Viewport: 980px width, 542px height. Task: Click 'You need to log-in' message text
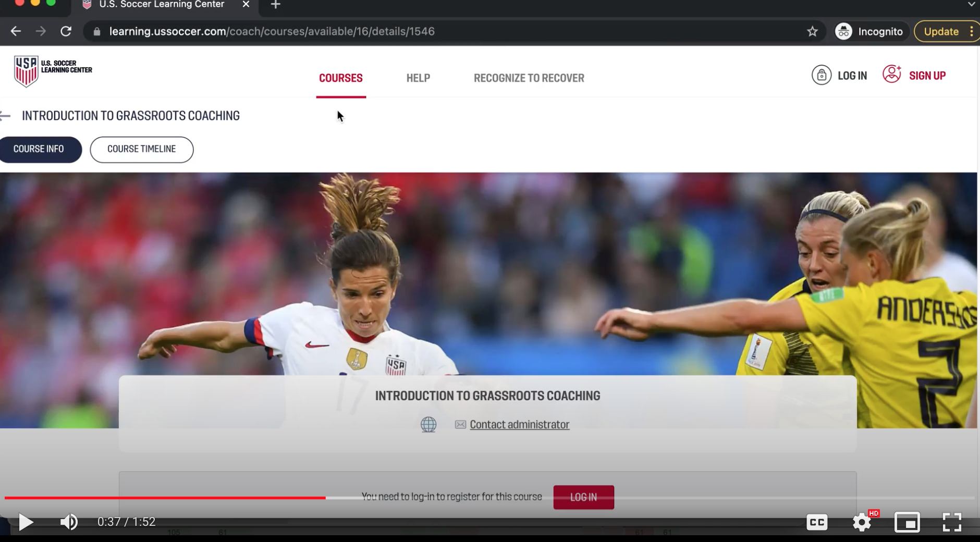click(451, 497)
